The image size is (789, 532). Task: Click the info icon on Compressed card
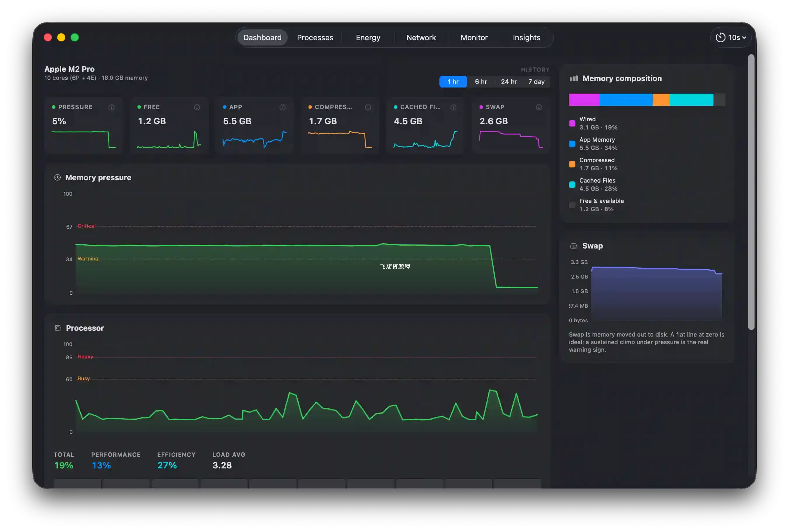coord(368,107)
